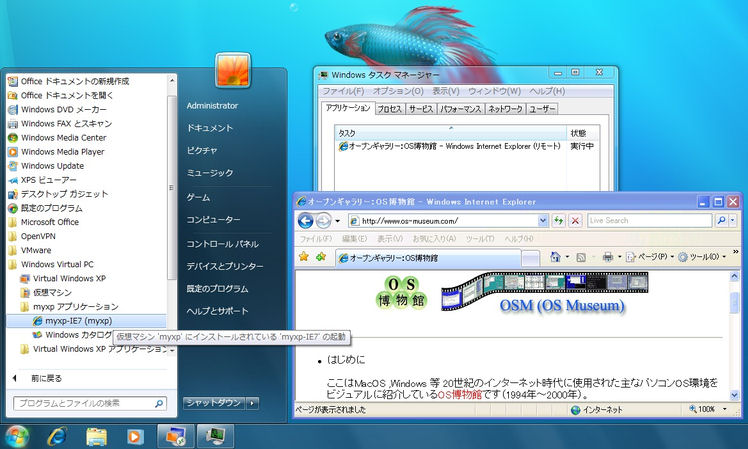Open Windows カタログ entry
This screenshot has height=449, width=748.
pos(72,335)
